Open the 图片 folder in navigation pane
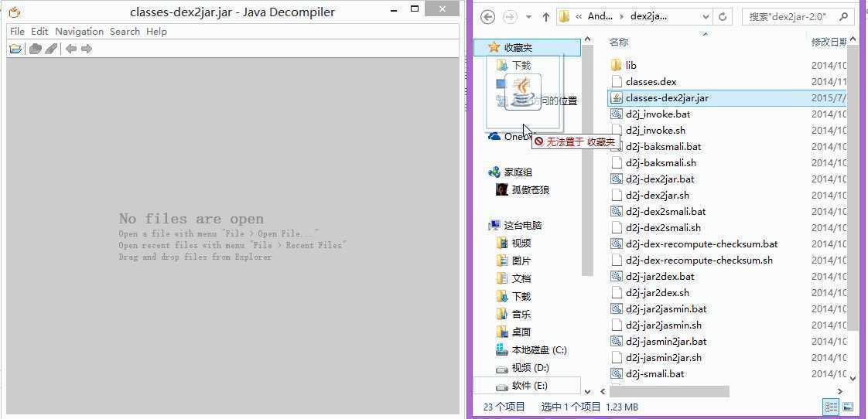 [514, 261]
